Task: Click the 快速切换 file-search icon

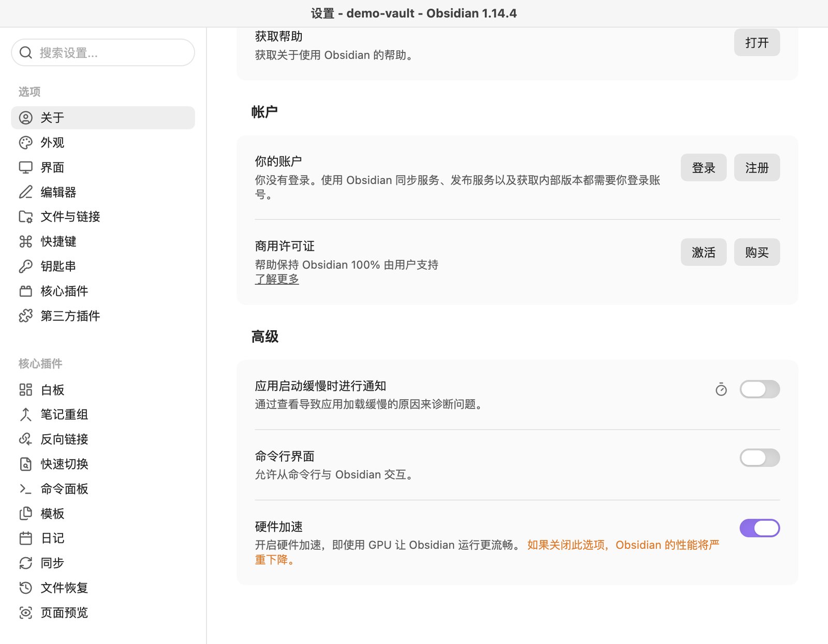Action: 26,464
